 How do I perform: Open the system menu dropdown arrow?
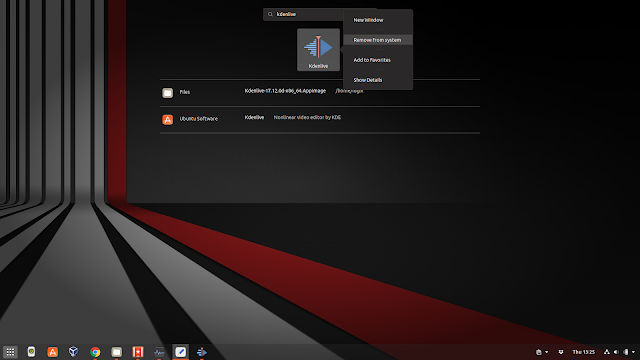[x=633, y=352]
